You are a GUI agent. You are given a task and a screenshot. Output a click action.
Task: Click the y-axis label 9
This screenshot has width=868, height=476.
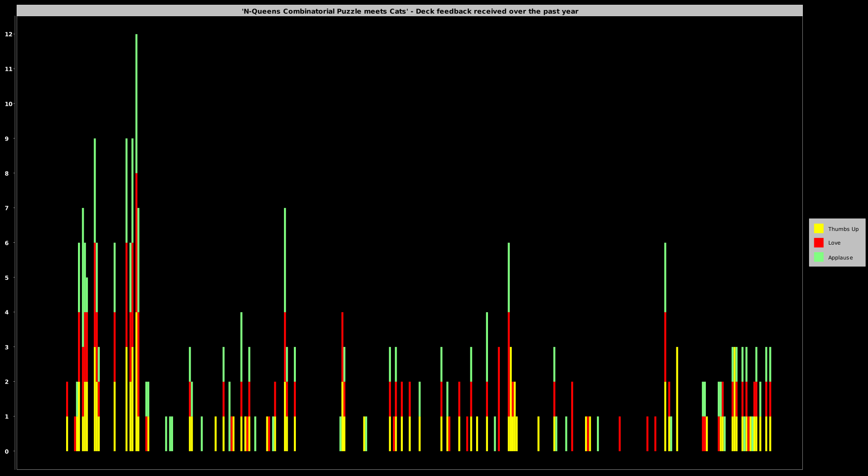click(7, 139)
